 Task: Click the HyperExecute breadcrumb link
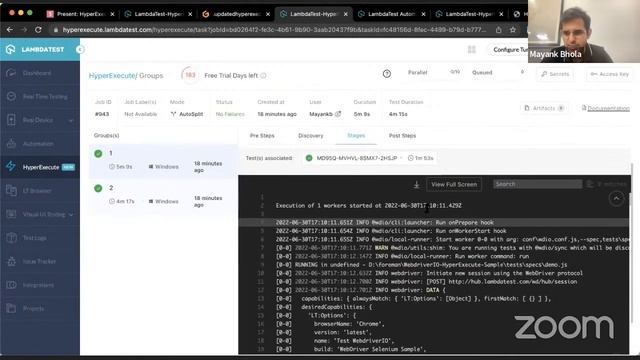pyautogui.click(x=112, y=76)
